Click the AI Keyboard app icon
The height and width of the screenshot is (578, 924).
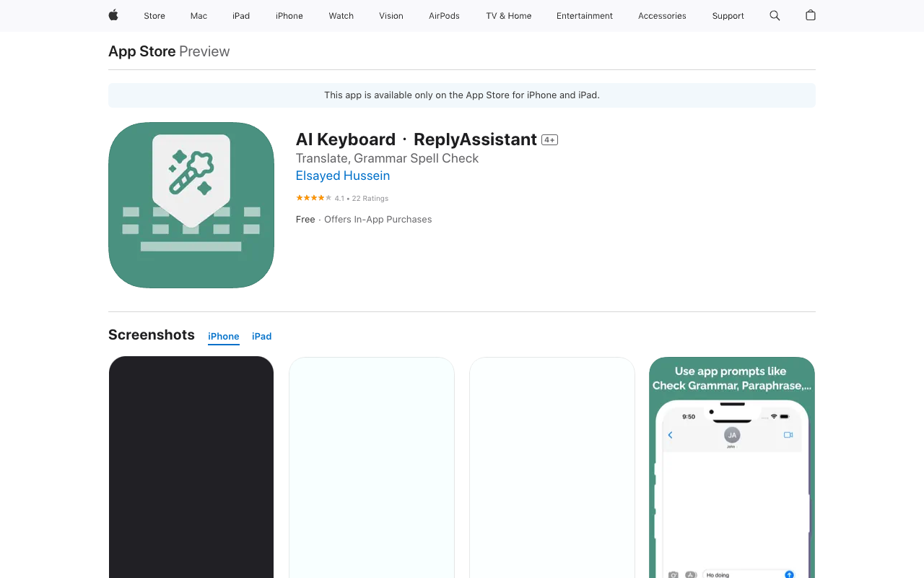coord(191,205)
